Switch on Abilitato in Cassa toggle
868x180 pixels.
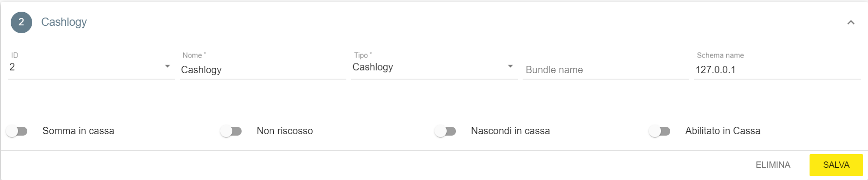click(x=660, y=131)
